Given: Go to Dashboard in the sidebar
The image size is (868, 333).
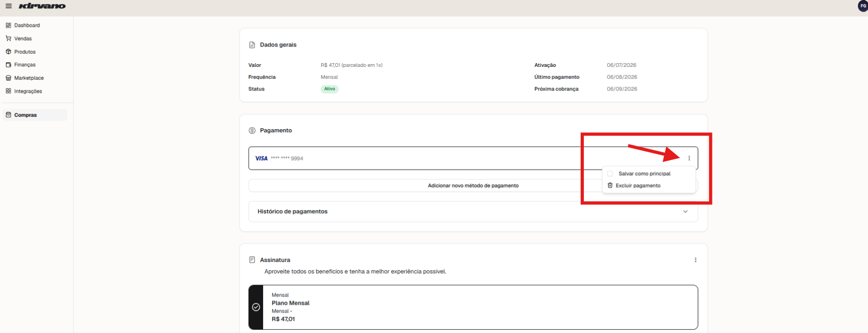Looking at the screenshot, I should click(27, 25).
